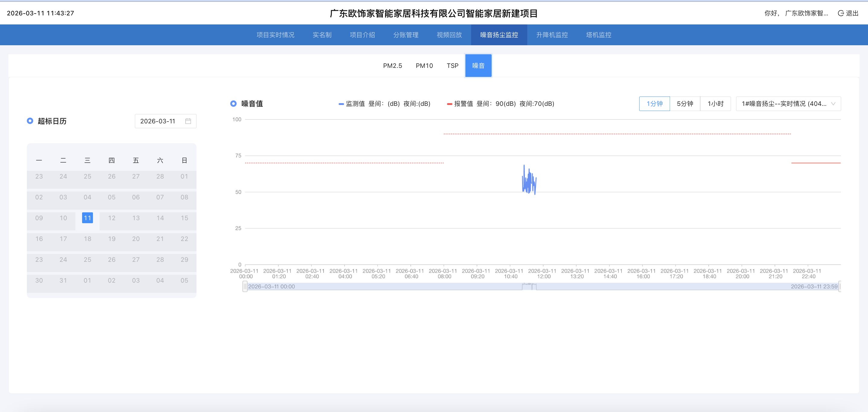Click the 超标日历 section circle icon
The height and width of the screenshot is (412, 868).
pyautogui.click(x=30, y=121)
